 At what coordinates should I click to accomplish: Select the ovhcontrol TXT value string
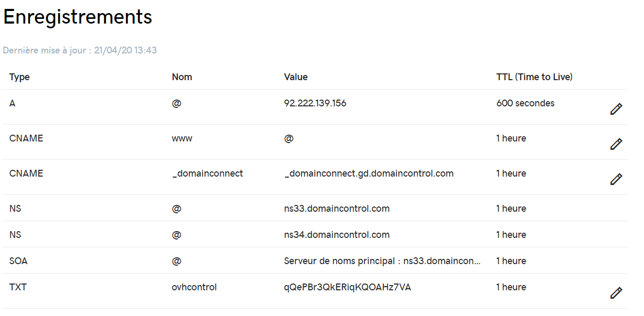click(347, 287)
